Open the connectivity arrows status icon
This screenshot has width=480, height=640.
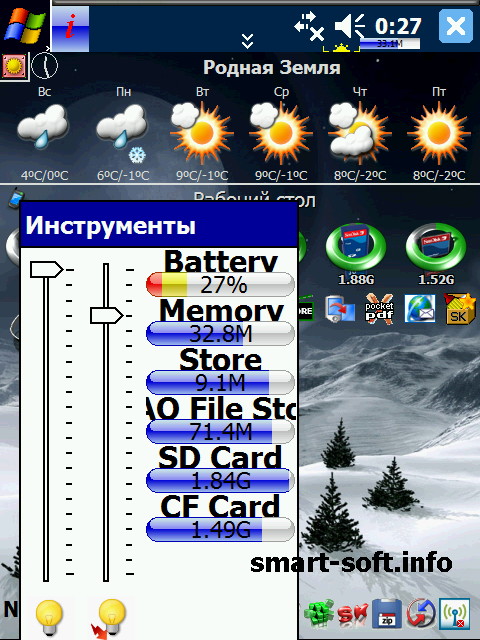point(309,27)
